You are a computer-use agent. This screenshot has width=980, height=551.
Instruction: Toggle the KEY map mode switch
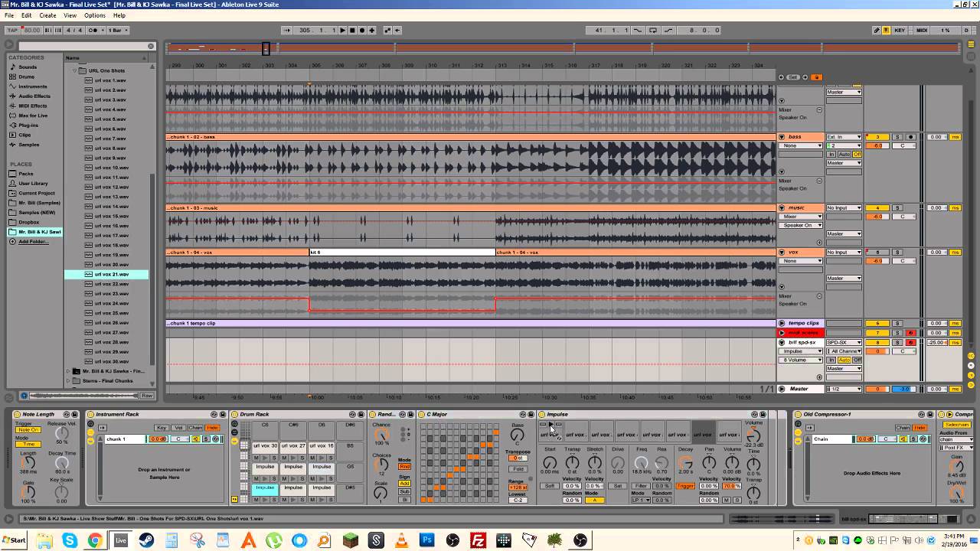point(900,30)
